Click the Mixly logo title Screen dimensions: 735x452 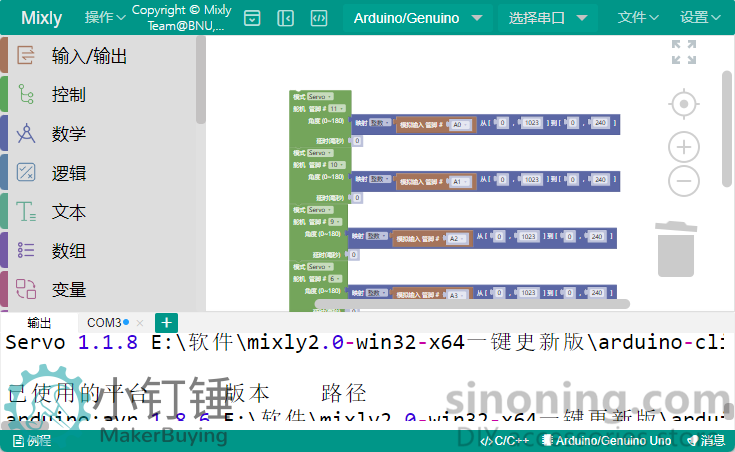(41, 18)
